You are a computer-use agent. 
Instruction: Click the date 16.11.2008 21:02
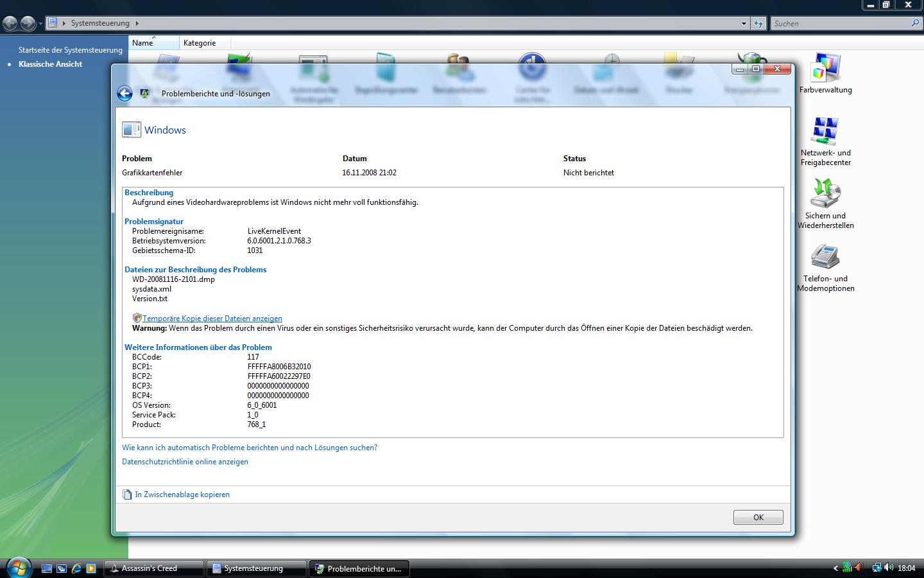370,173
